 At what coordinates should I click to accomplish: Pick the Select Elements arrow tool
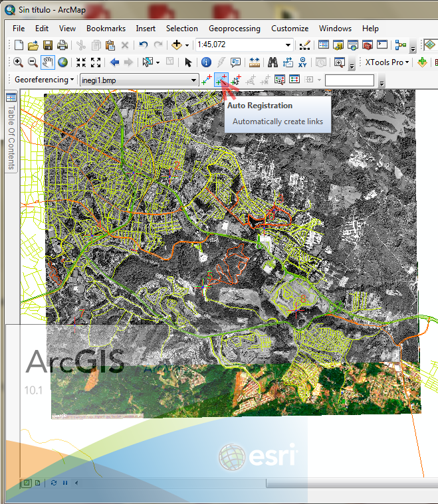(x=188, y=62)
